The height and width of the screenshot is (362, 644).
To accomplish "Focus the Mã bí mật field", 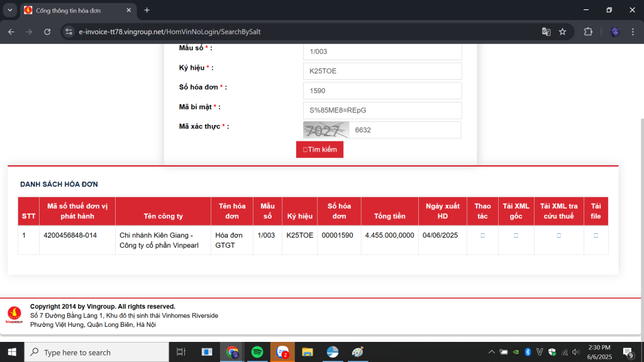I will 382,111.
